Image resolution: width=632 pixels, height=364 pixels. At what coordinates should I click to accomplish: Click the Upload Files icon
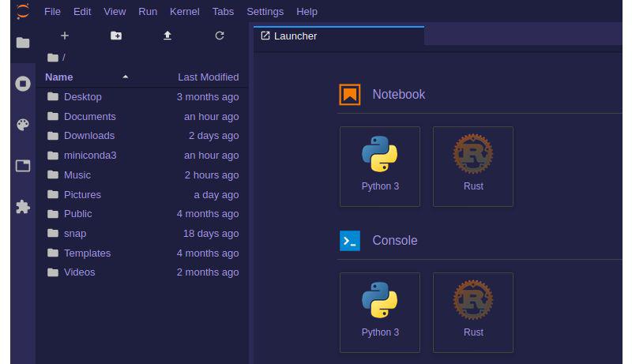167,36
